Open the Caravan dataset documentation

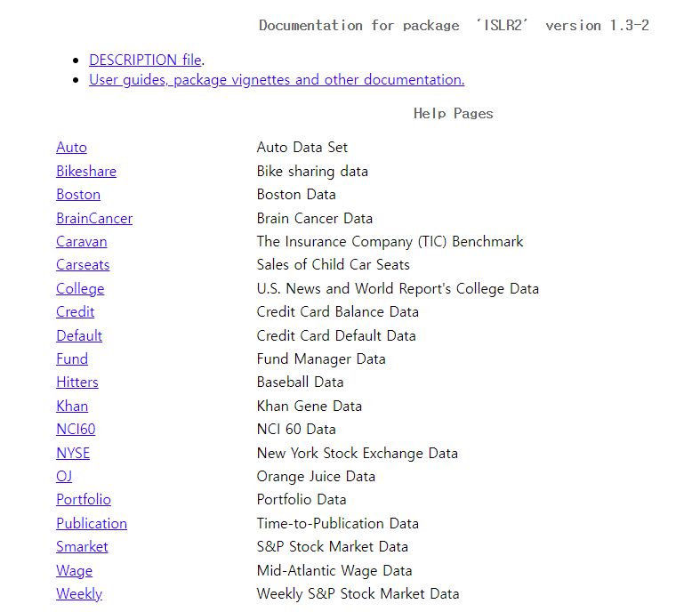point(81,242)
